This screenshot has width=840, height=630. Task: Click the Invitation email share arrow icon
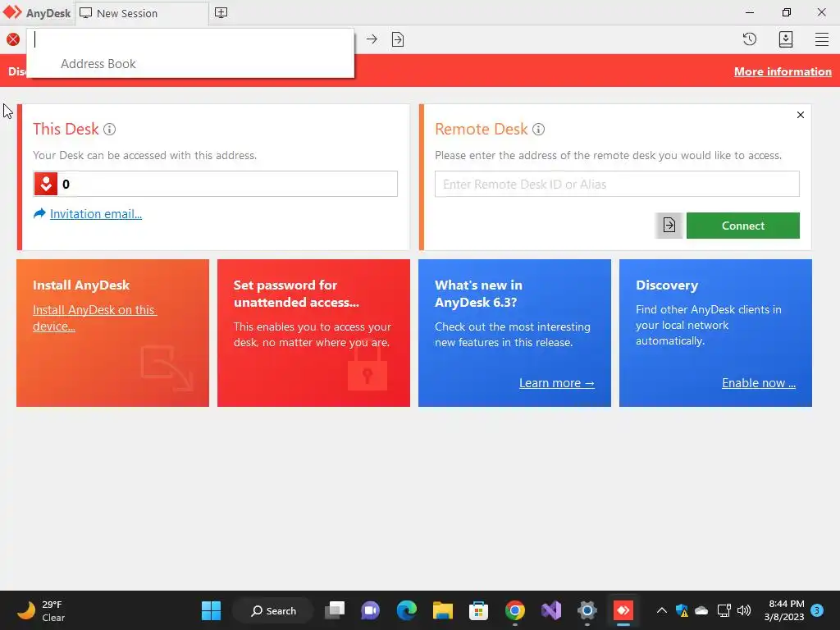pos(39,214)
